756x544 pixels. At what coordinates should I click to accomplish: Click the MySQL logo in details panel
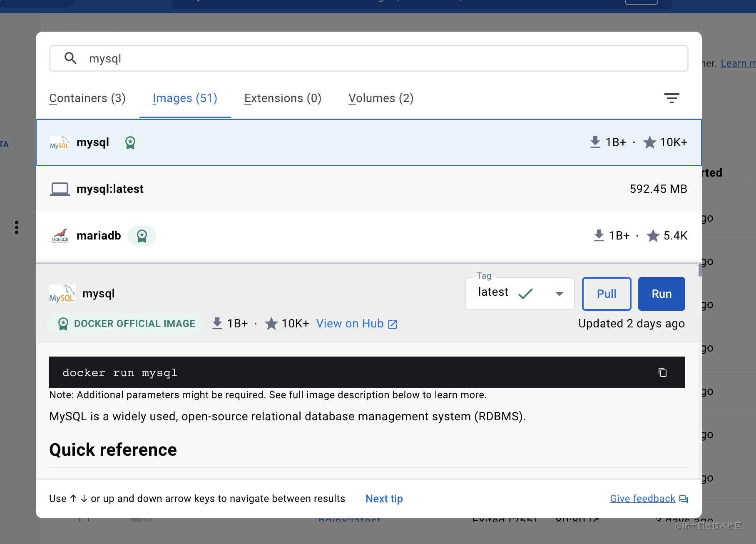coord(62,294)
